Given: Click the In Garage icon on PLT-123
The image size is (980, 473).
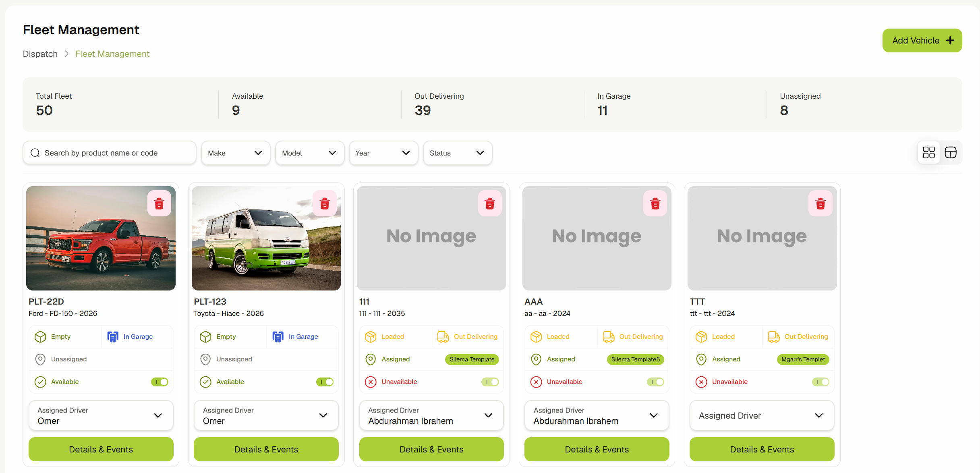Looking at the screenshot, I should [x=278, y=336].
